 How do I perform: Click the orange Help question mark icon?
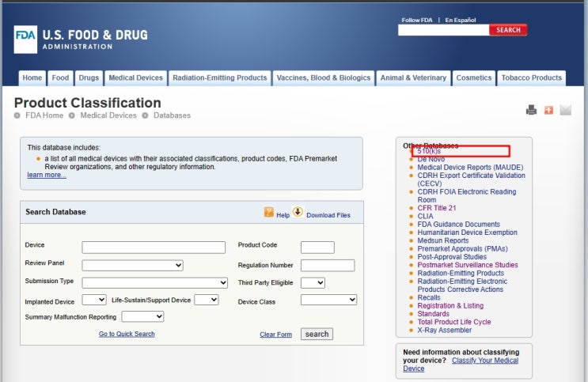[268, 212]
